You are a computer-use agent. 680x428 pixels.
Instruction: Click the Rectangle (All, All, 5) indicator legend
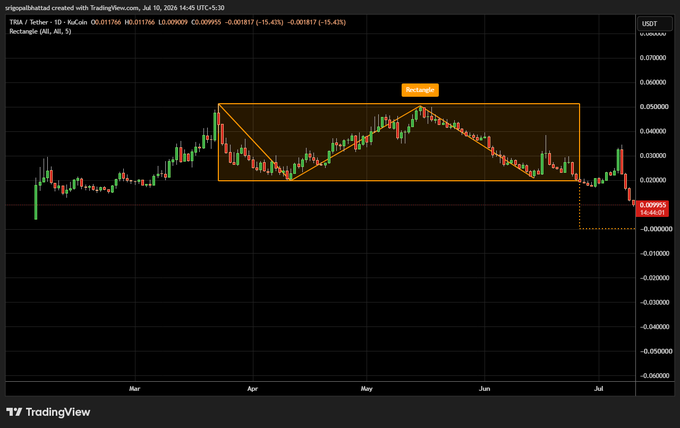[x=40, y=31]
